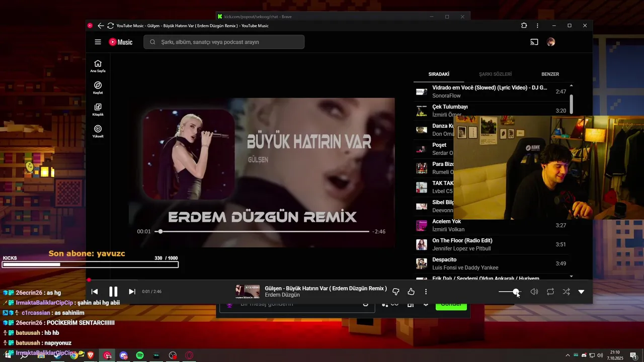The height and width of the screenshot is (362, 644).
Task: Click the YouTube Music logo
Action: tap(121, 42)
